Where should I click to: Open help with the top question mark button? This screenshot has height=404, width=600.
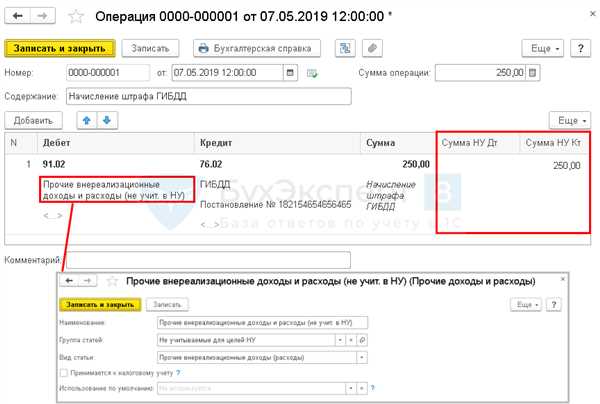pyautogui.click(x=580, y=49)
